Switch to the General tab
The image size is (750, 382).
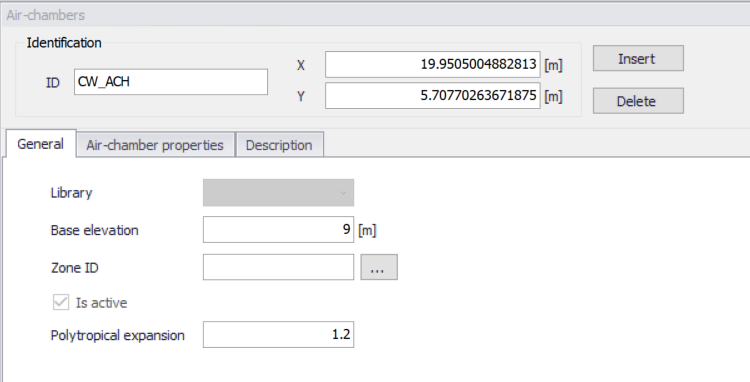point(41,144)
